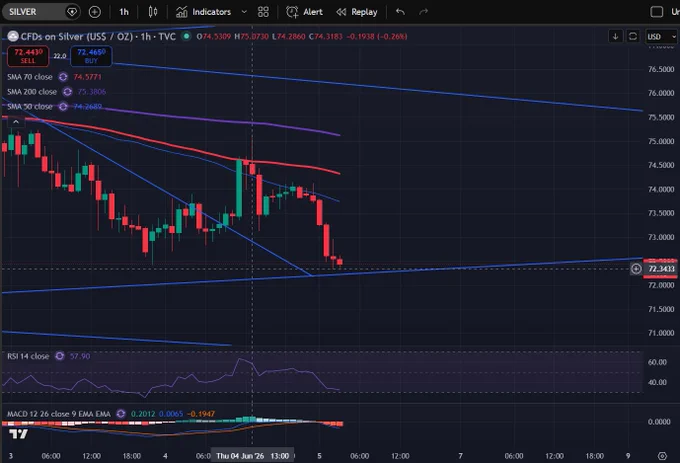The height and width of the screenshot is (463, 680).
Task: Select the layout square icon at top right
Action: 657,12
